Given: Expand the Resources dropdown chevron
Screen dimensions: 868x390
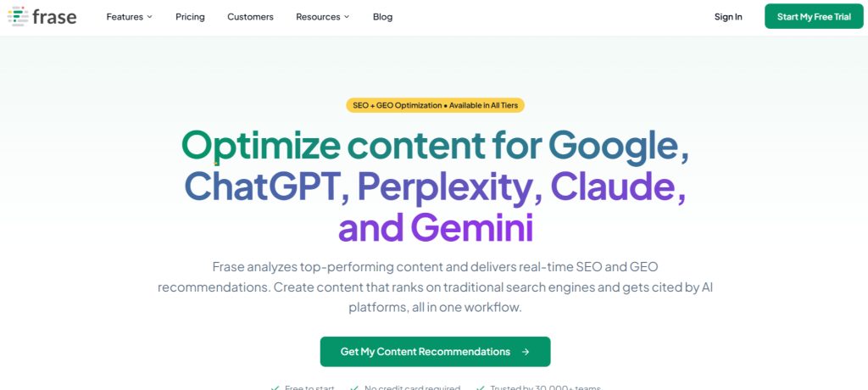Looking at the screenshot, I should (347, 17).
